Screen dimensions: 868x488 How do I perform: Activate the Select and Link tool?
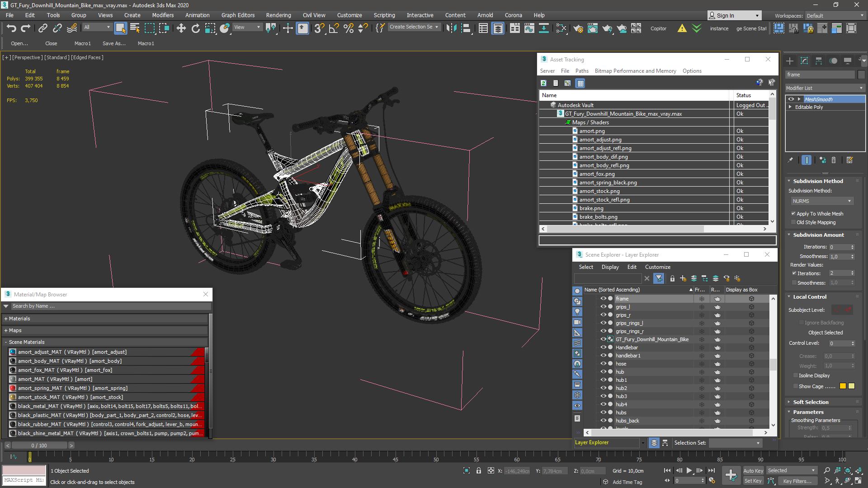(x=42, y=28)
